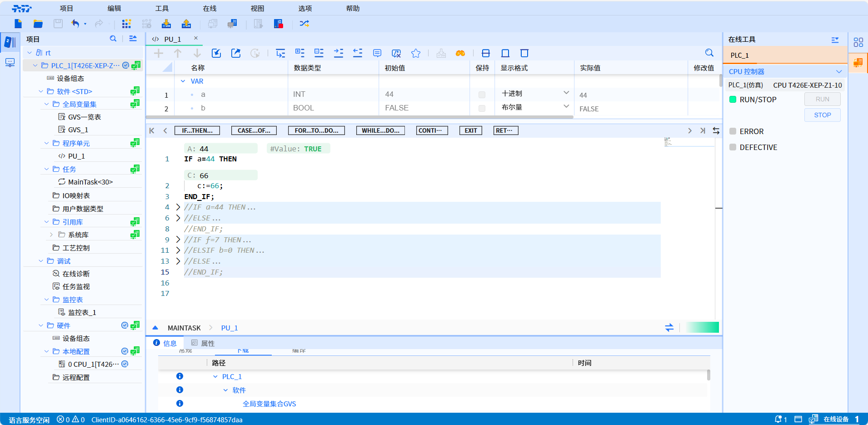The height and width of the screenshot is (425, 868).
Task: Insert the IF...THEN... code snippet
Action: pyautogui.click(x=197, y=130)
